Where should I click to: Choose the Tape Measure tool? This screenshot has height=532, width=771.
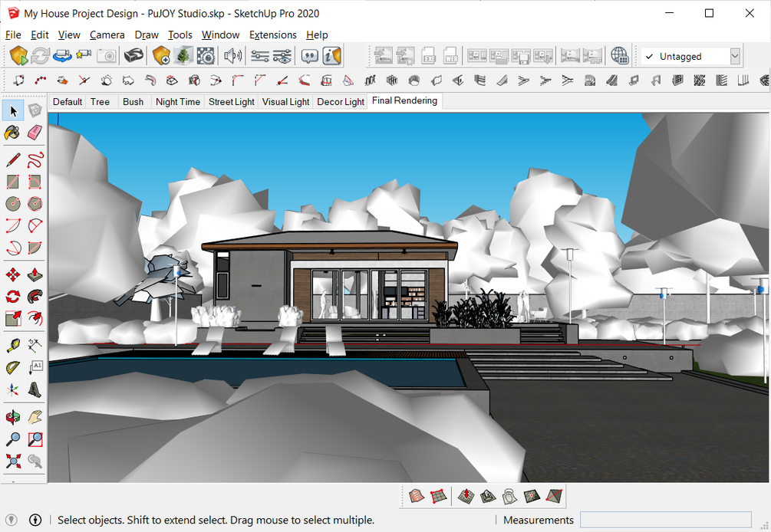point(13,346)
